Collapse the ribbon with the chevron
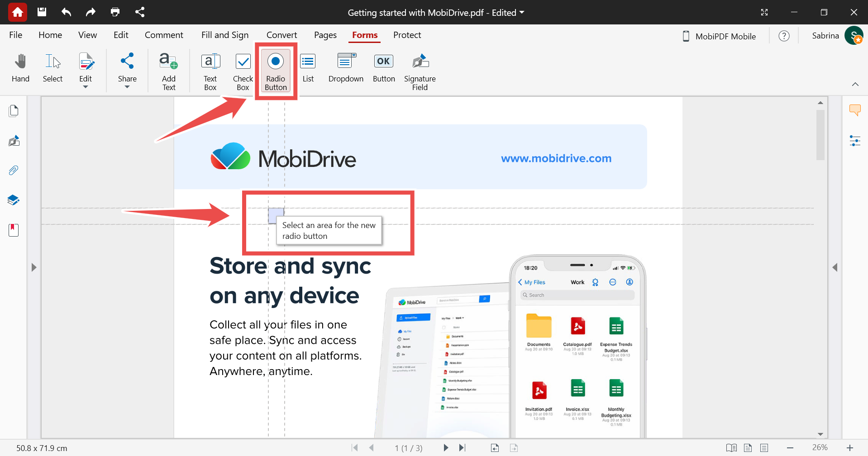868x456 pixels. coord(855,84)
